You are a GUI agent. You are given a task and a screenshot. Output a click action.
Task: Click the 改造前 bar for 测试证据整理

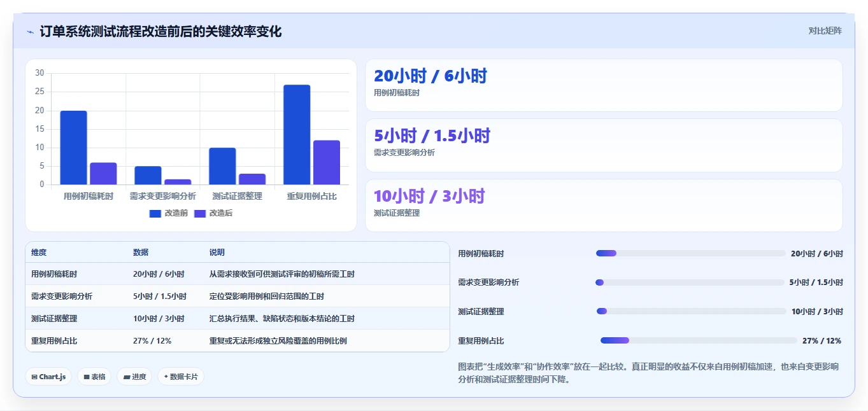point(222,166)
